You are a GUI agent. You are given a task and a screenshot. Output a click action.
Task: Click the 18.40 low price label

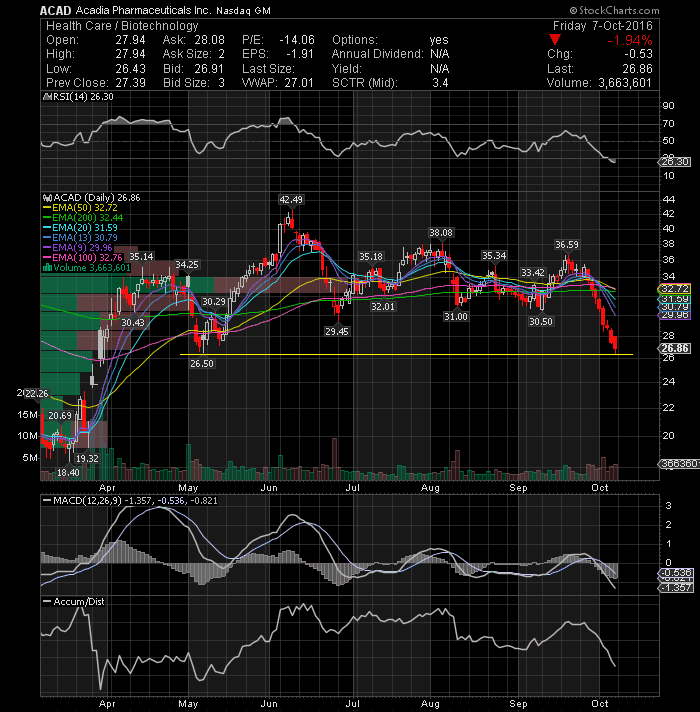click(x=68, y=473)
